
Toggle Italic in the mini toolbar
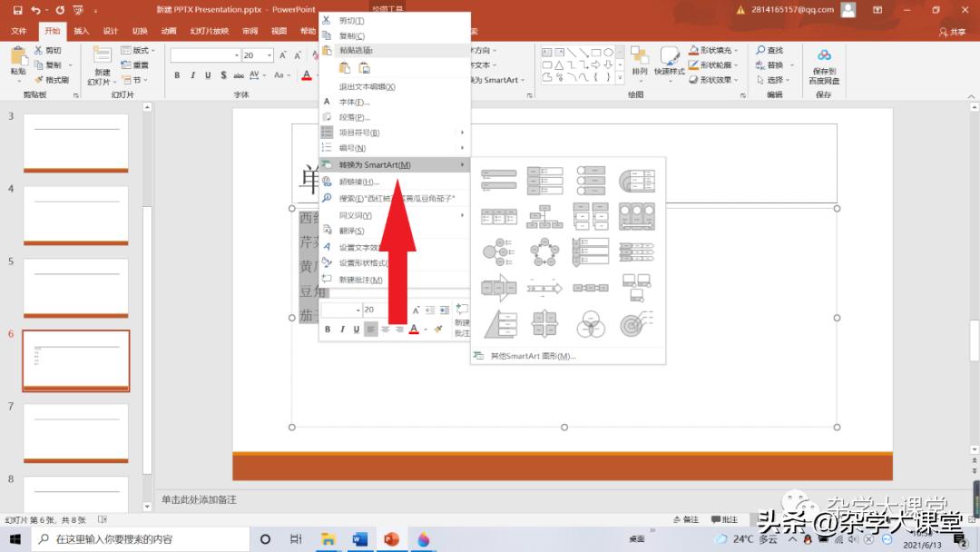(341, 330)
